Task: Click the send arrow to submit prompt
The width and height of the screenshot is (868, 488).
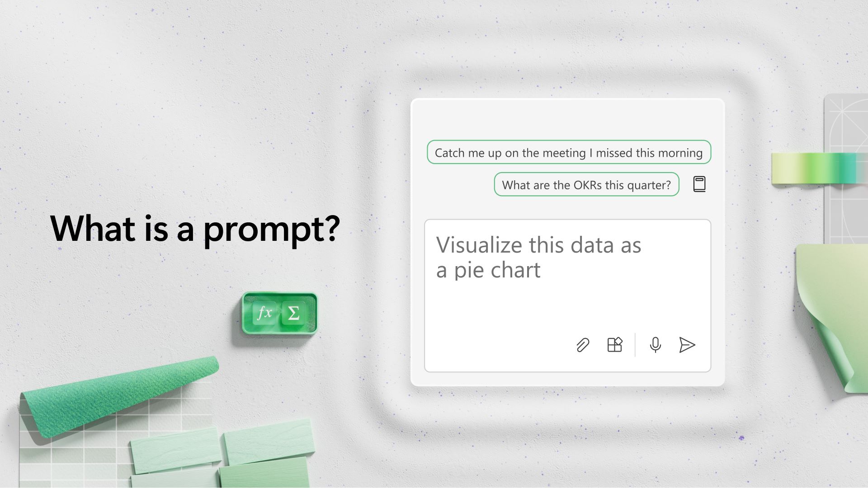Action: 687,344
